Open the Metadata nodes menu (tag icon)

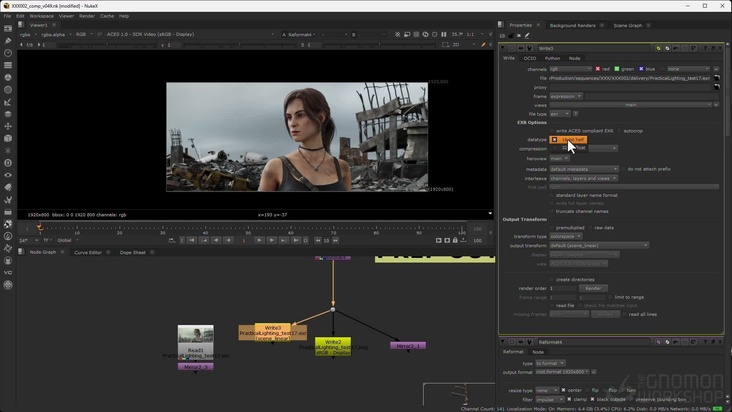(x=8, y=187)
